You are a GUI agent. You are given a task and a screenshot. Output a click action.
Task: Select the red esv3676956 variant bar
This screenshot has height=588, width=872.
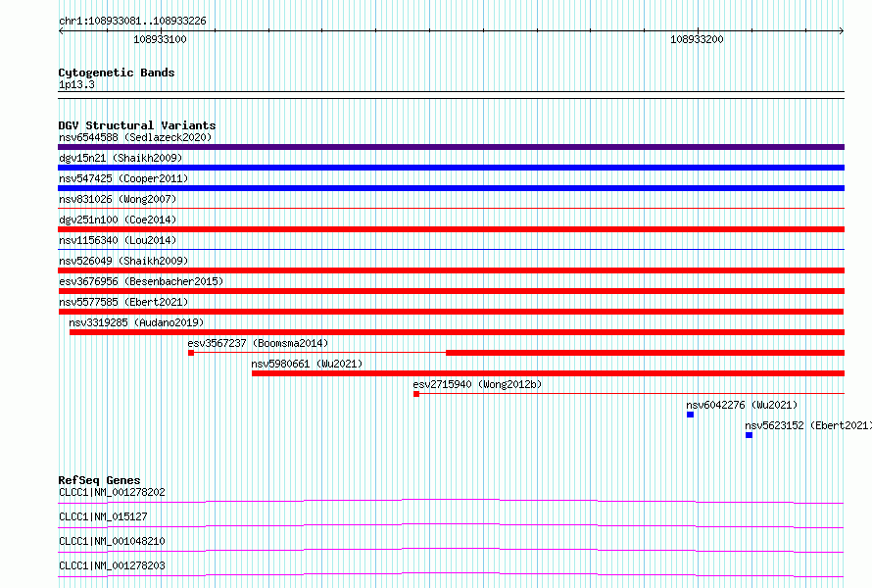pyautogui.click(x=451, y=291)
